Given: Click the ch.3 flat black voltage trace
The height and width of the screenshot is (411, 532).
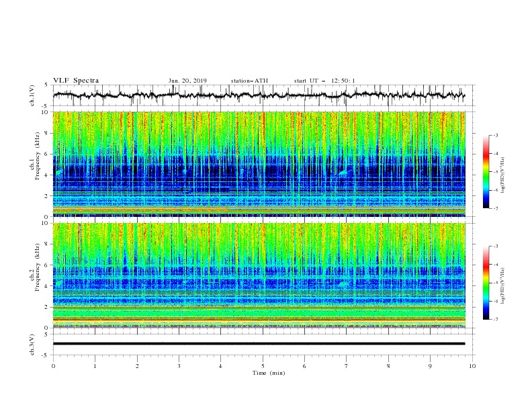Looking at the screenshot, I should (259, 344).
